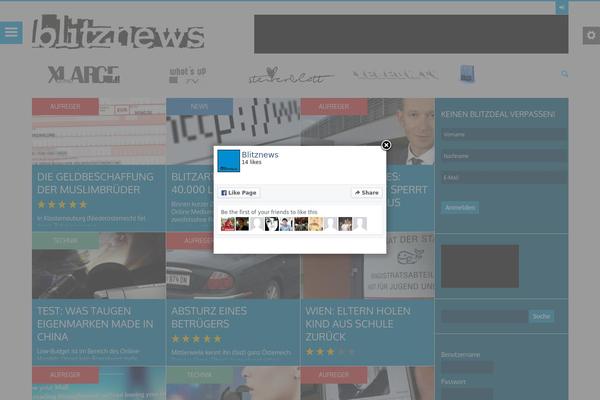The width and height of the screenshot is (600, 400).
Task: Open the settings gear icon
Action: [591, 35]
